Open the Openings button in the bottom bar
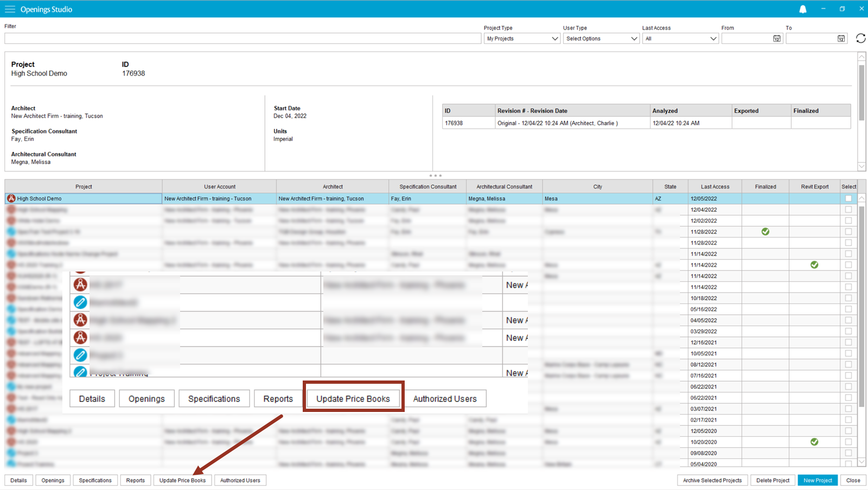 pyautogui.click(x=53, y=480)
